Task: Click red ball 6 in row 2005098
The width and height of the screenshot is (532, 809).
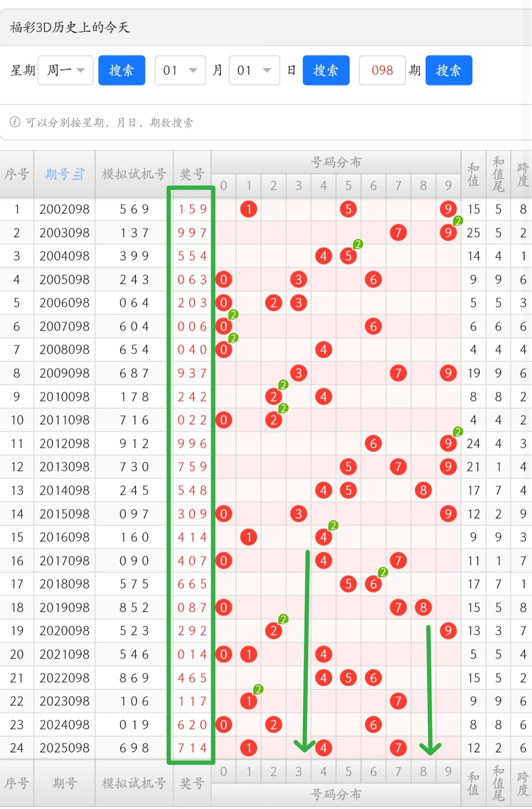Action: [x=373, y=279]
